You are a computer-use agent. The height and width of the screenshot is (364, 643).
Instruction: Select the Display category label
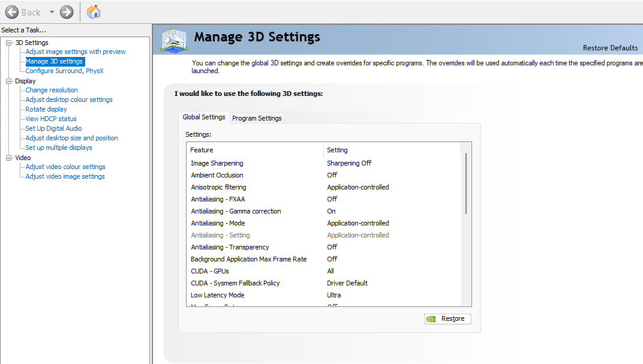point(25,81)
